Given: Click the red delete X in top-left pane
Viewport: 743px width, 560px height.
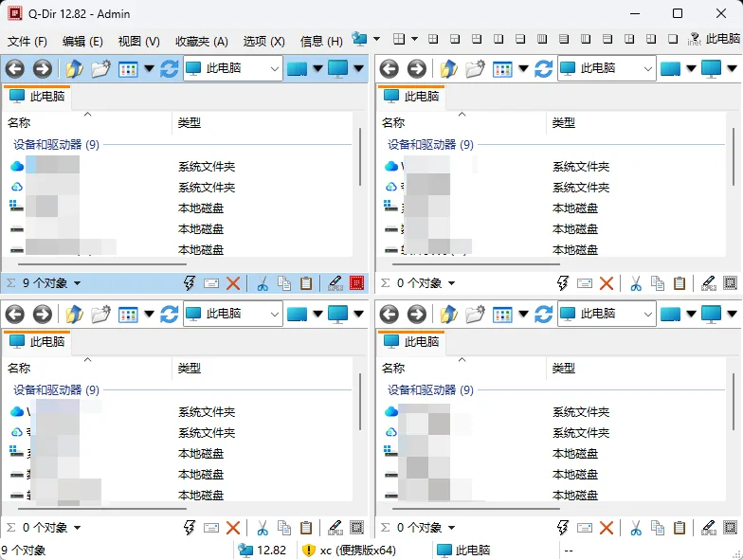Looking at the screenshot, I should [233, 283].
